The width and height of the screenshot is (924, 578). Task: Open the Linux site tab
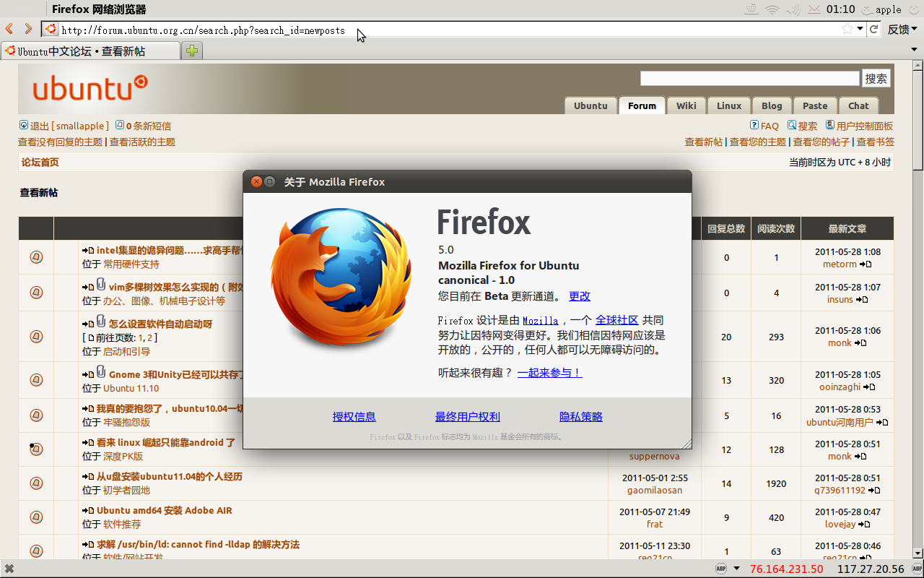point(729,105)
